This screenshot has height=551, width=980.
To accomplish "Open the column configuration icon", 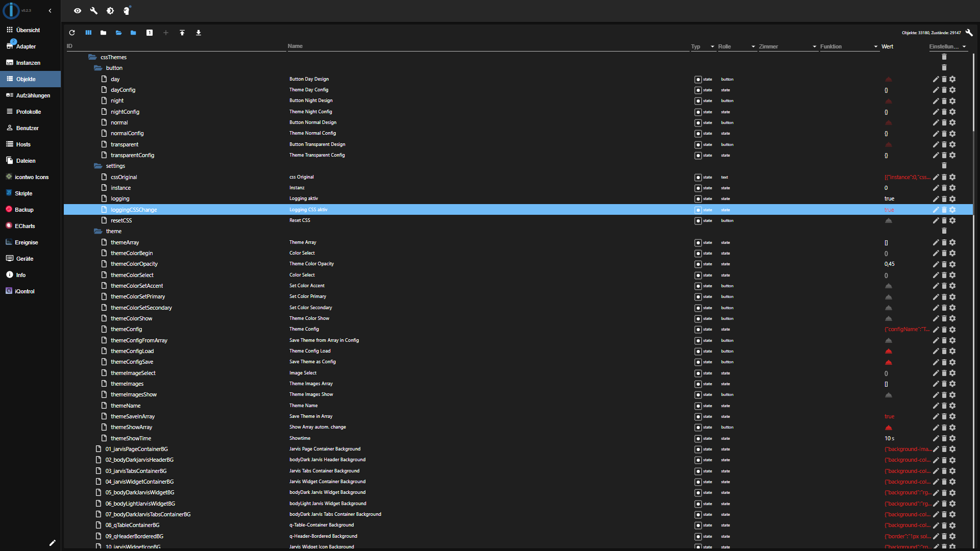I will [x=88, y=33].
